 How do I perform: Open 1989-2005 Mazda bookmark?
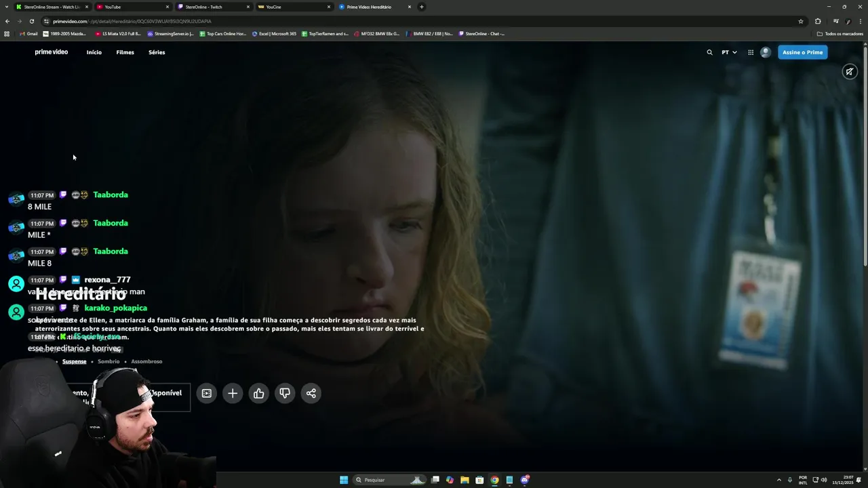tap(64, 33)
